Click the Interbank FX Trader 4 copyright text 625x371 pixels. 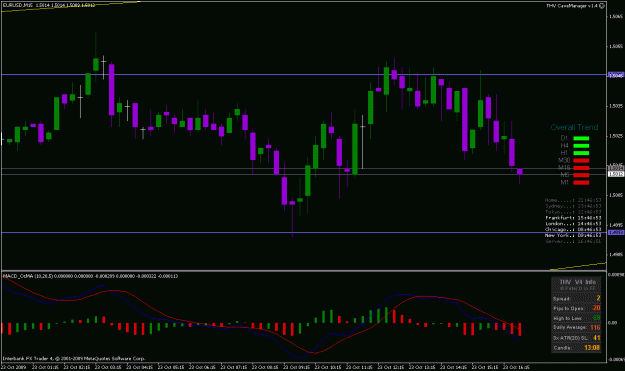[74, 359]
